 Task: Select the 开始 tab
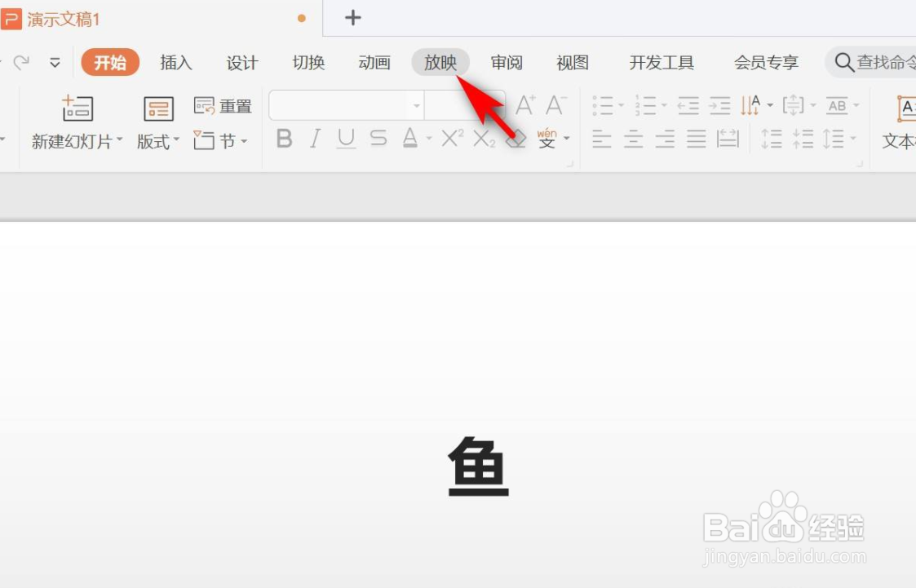tap(110, 63)
